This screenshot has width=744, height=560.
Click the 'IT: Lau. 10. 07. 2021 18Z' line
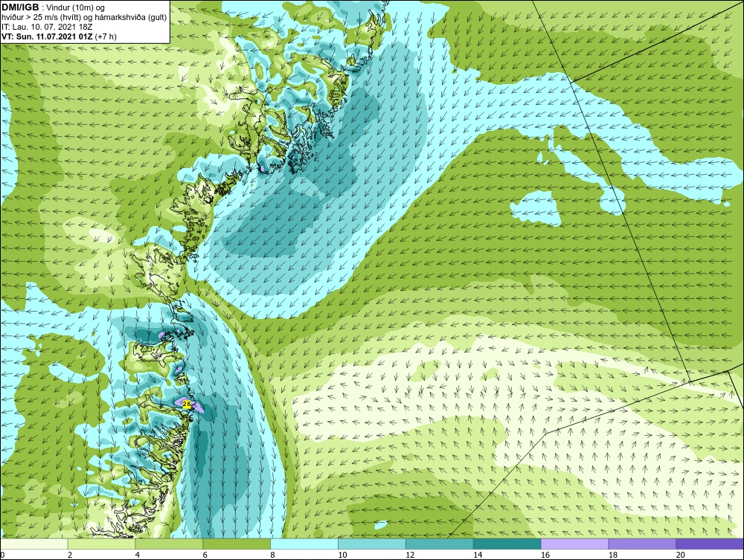(47, 27)
